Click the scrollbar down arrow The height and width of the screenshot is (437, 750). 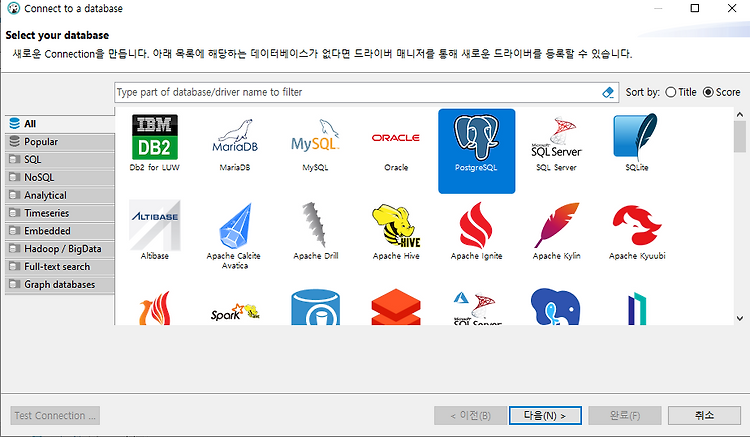(739, 318)
